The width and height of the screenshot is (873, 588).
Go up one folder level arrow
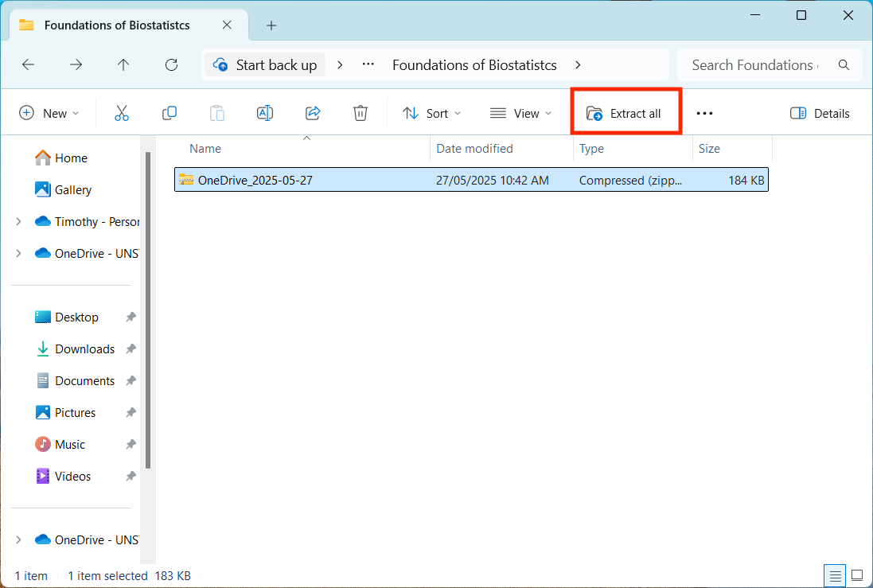(x=123, y=65)
